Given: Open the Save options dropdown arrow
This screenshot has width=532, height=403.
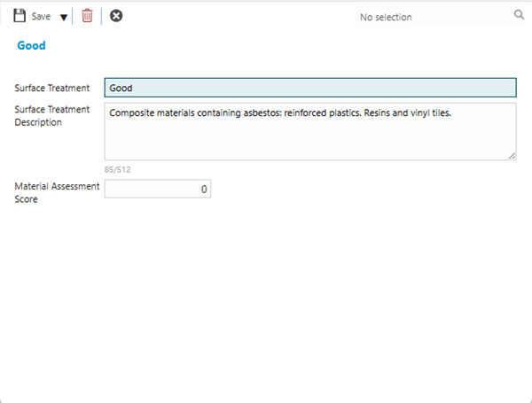Looking at the screenshot, I should (63, 17).
